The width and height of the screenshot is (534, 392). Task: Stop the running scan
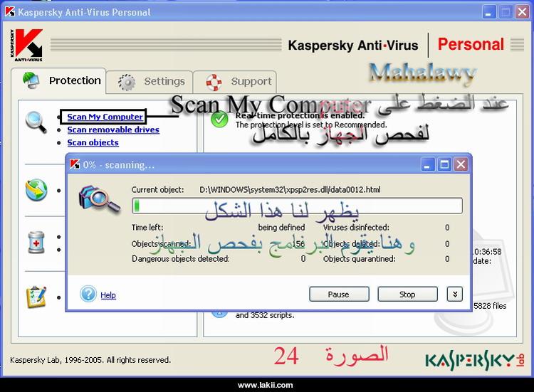(x=407, y=295)
